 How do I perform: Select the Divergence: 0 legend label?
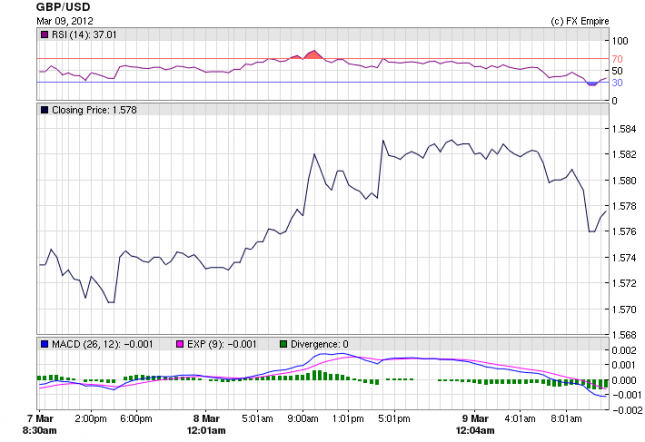pos(320,344)
